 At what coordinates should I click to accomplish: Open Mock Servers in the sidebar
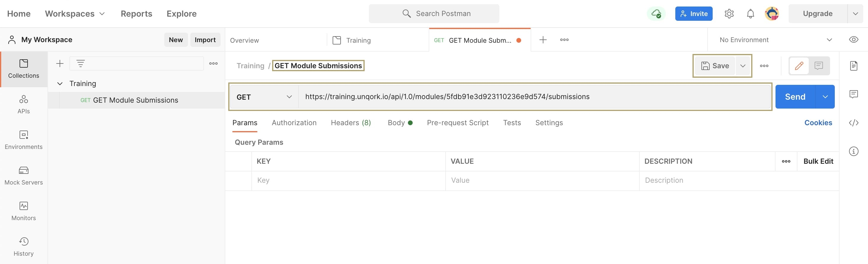[x=24, y=176]
